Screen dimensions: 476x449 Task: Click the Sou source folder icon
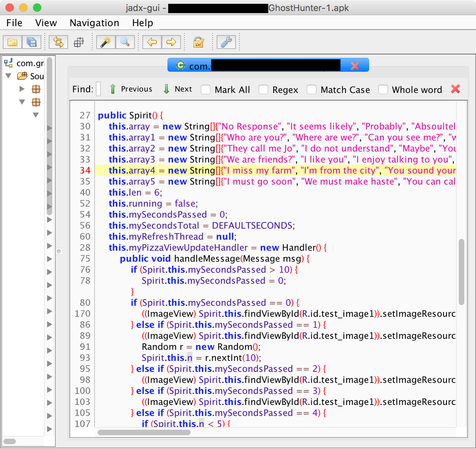click(x=22, y=76)
